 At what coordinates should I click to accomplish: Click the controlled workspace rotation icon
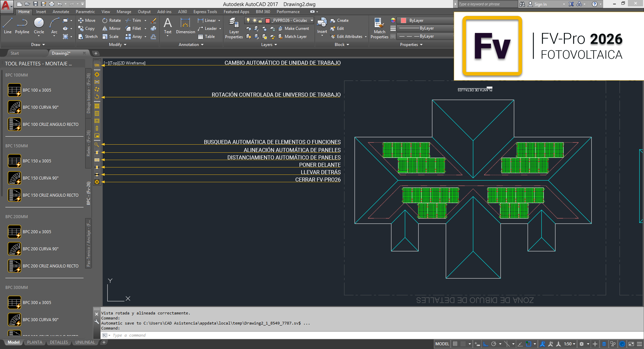pos(97,97)
